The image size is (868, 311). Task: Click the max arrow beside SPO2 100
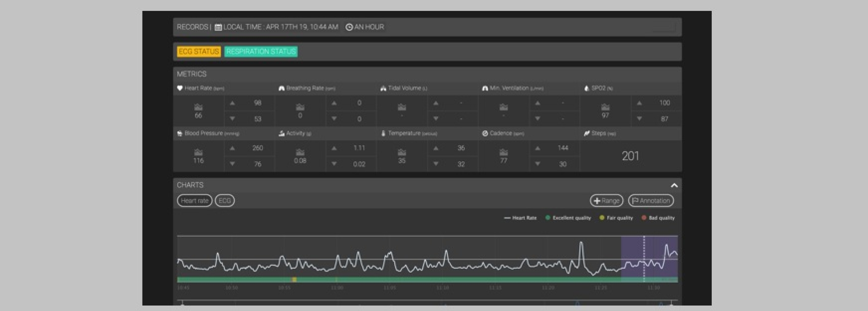coord(639,103)
